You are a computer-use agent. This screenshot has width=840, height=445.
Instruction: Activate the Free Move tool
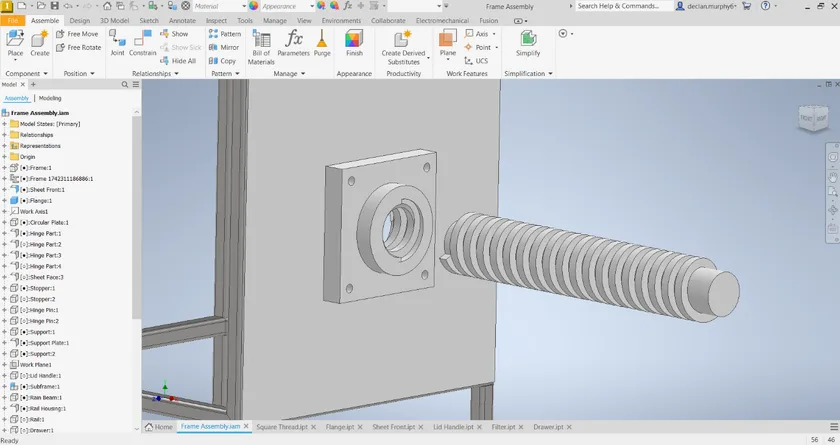point(77,34)
